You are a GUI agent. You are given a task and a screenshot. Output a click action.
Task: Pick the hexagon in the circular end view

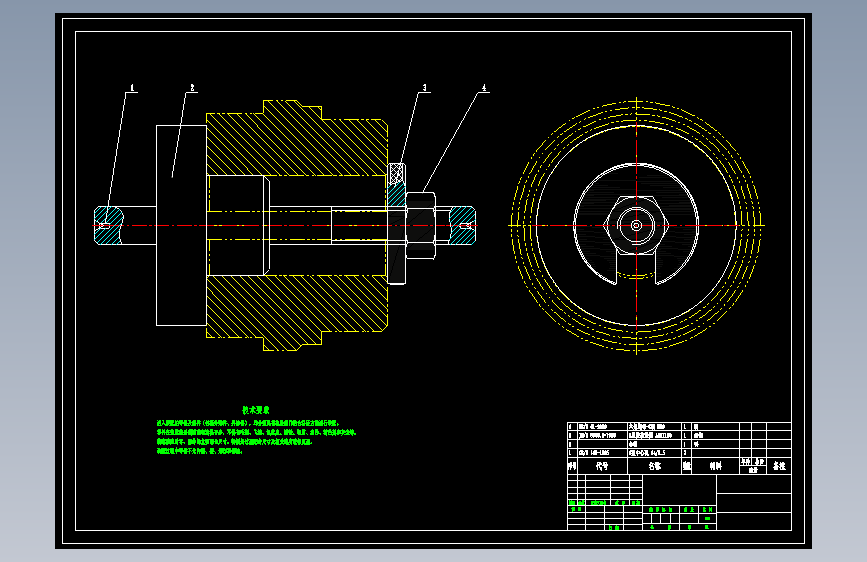(x=636, y=225)
